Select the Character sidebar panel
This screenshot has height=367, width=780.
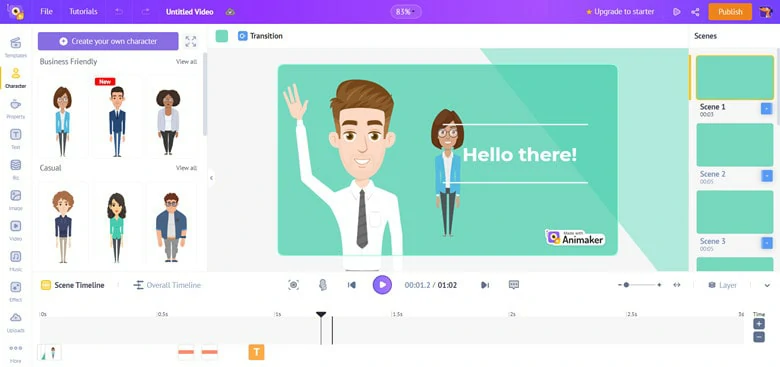click(x=15, y=78)
